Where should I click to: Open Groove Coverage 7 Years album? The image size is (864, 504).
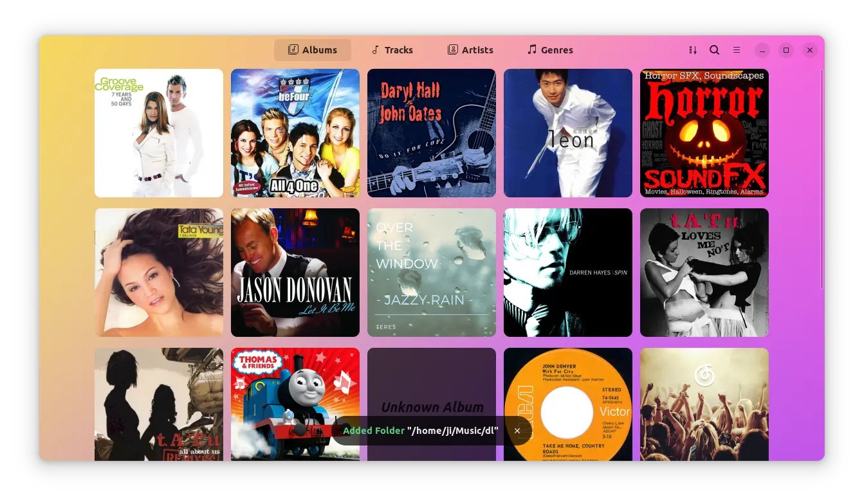(159, 133)
